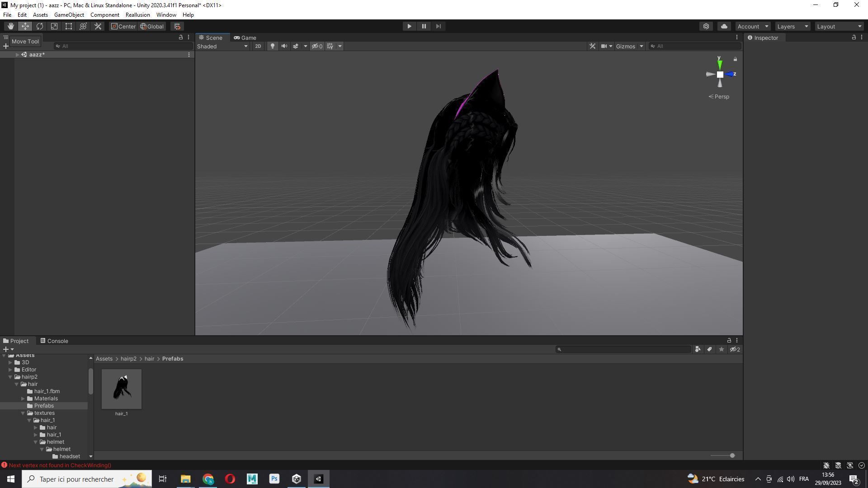Open the Shaded draw mode dropdown

pyautogui.click(x=222, y=46)
